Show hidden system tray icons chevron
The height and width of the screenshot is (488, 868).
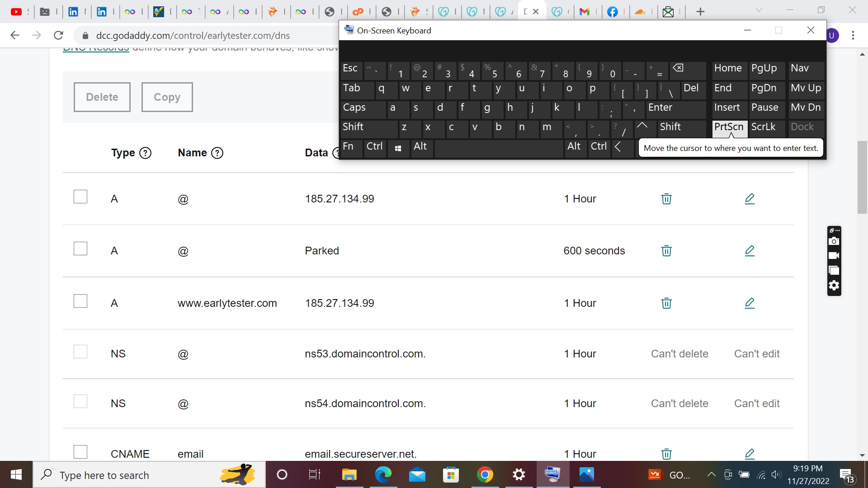click(711, 474)
